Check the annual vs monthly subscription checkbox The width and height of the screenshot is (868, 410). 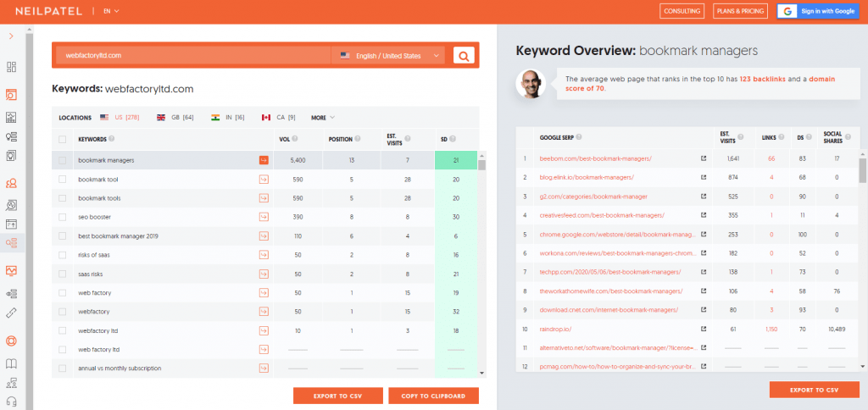63,368
